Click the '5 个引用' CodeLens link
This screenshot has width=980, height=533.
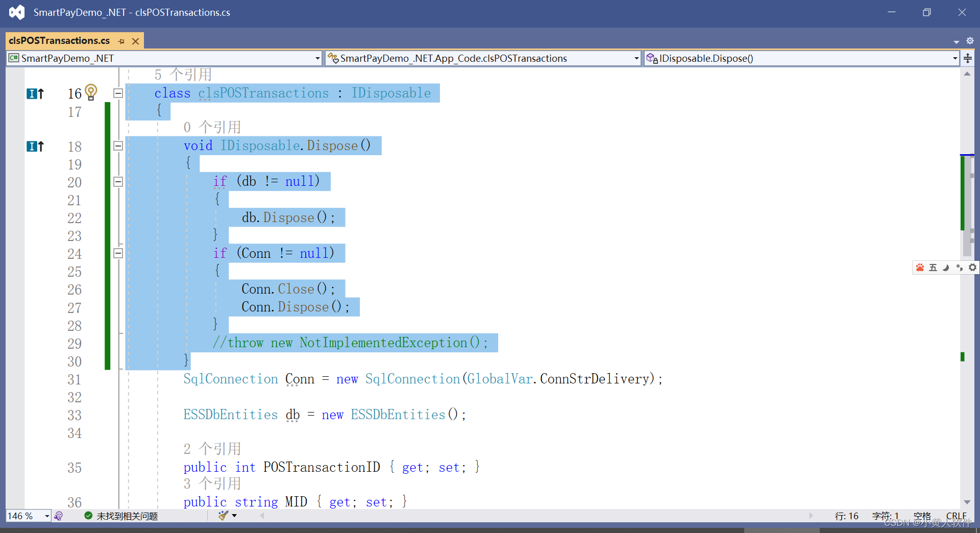click(x=183, y=75)
